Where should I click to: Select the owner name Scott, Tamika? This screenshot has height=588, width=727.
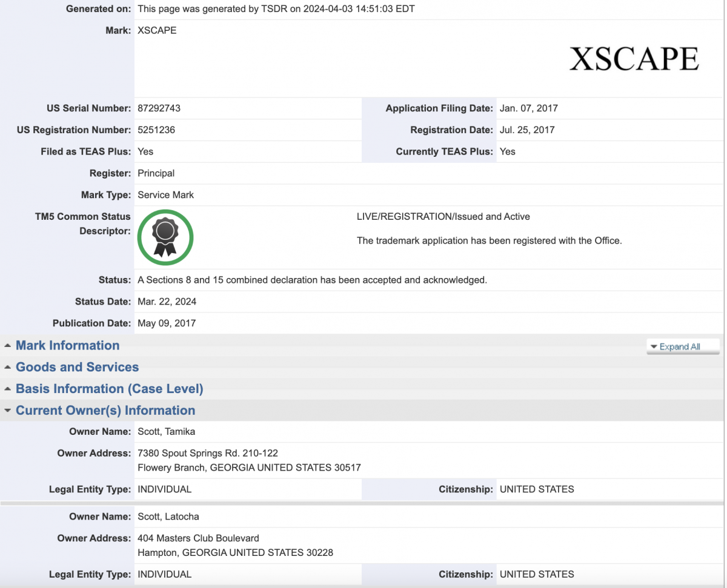(166, 432)
